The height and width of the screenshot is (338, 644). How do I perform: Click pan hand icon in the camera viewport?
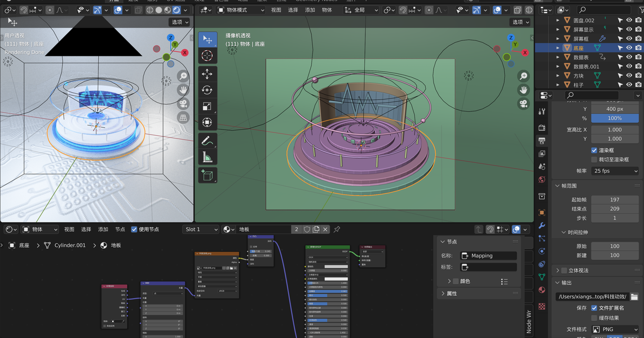[523, 90]
